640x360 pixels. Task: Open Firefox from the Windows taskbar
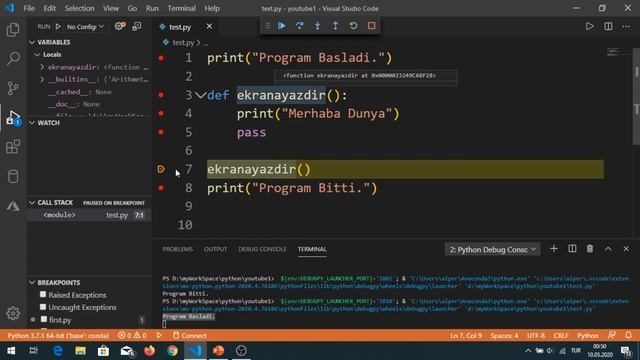click(149, 351)
